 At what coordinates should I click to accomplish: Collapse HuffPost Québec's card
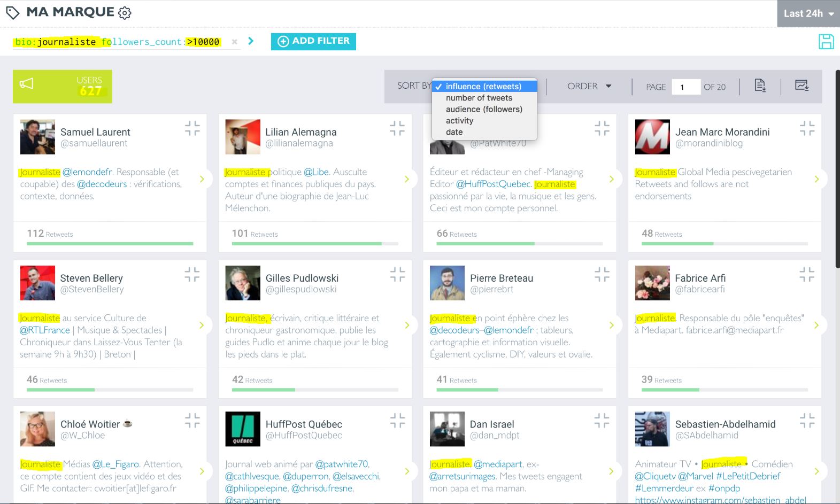(397, 421)
